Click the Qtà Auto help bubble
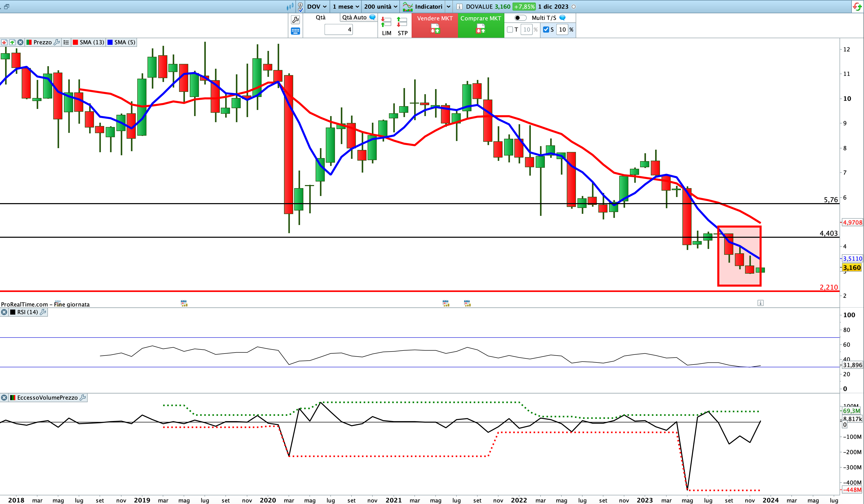 (372, 17)
